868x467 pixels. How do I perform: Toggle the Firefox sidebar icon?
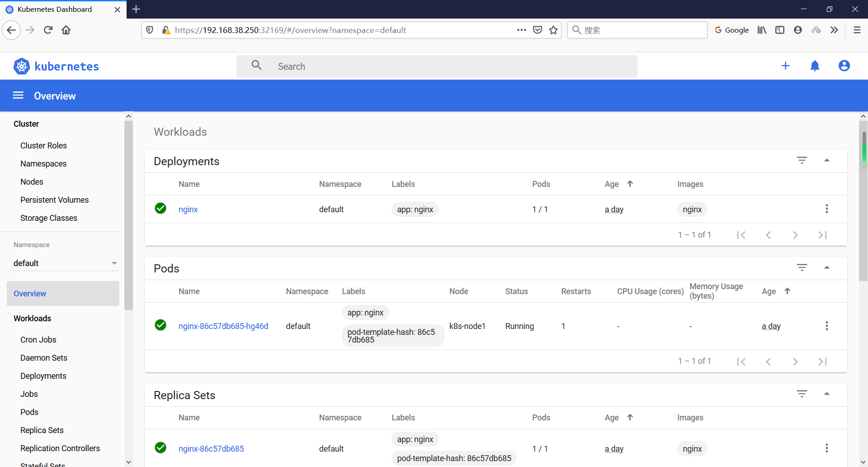780,30
